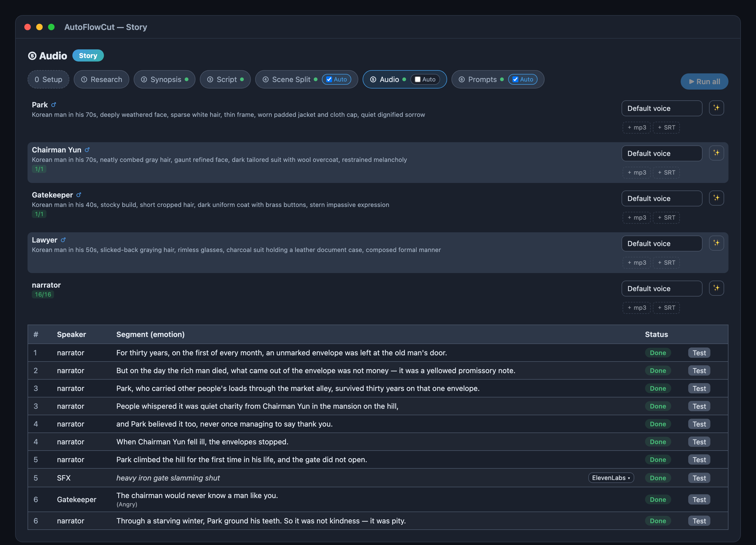Click the 1/1 badge under Chairman Yun

pos(39,169)
